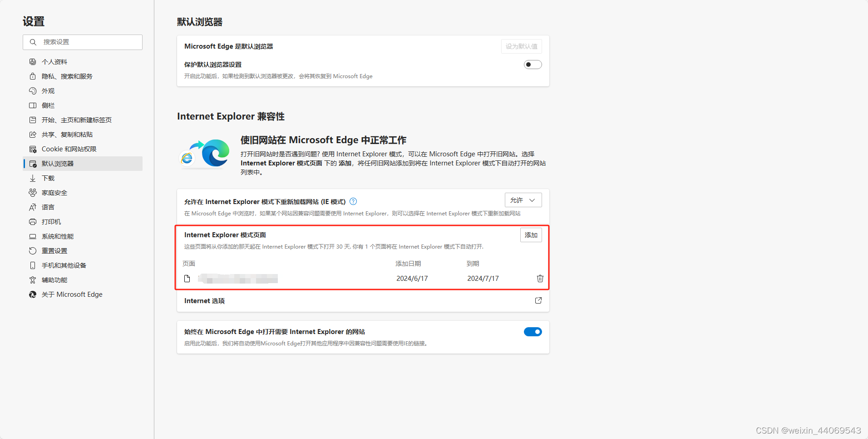The image size is (868, 439).
Task: Click the Appearance palette icon
Action: click(x=33, y=91)
